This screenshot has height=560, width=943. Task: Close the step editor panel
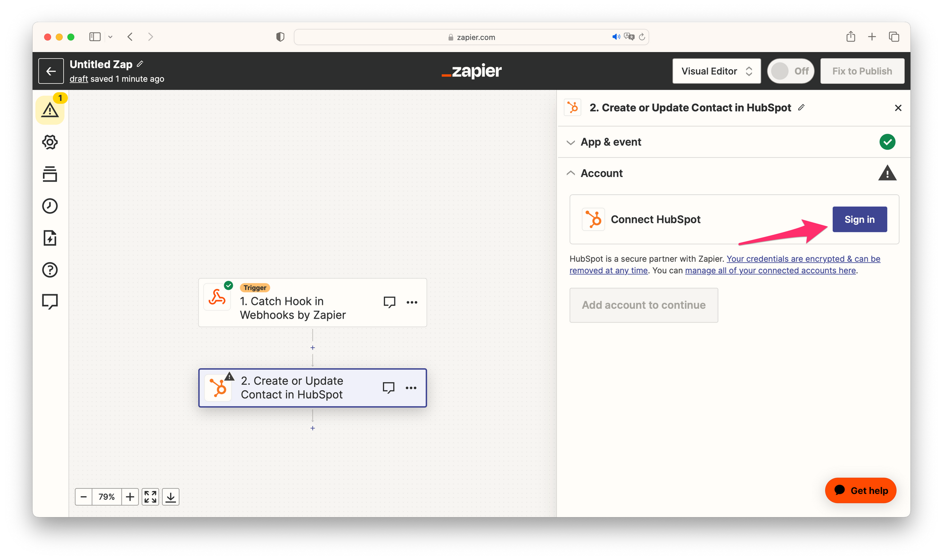tap(898, 108)
